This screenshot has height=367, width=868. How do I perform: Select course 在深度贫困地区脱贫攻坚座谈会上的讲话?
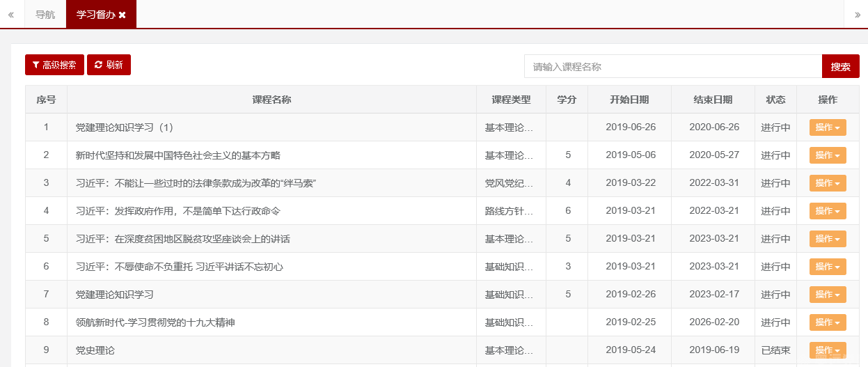[x=183, y=239]
